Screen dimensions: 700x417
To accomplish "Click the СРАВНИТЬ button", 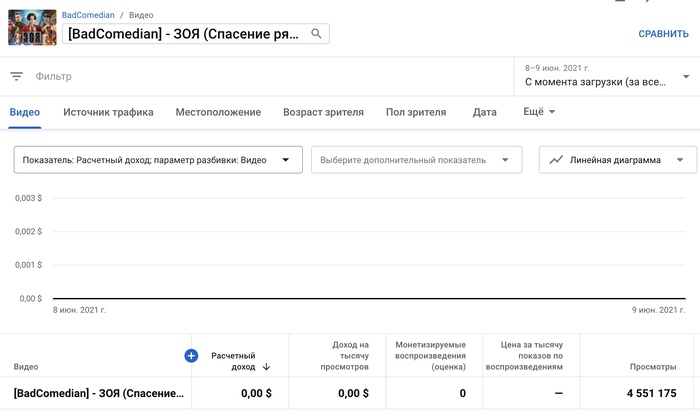I will [663, 34].
